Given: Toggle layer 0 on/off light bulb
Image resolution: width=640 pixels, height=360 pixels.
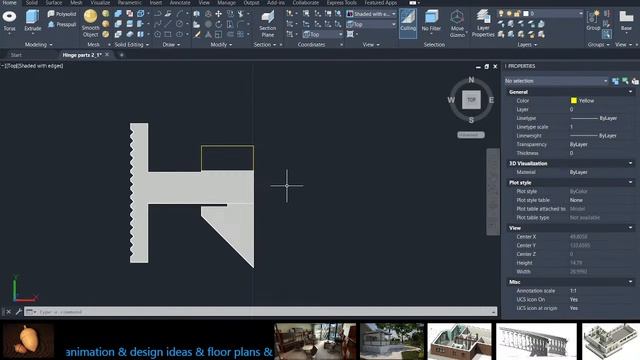Looking at the screenshot, I should [501, 13].
